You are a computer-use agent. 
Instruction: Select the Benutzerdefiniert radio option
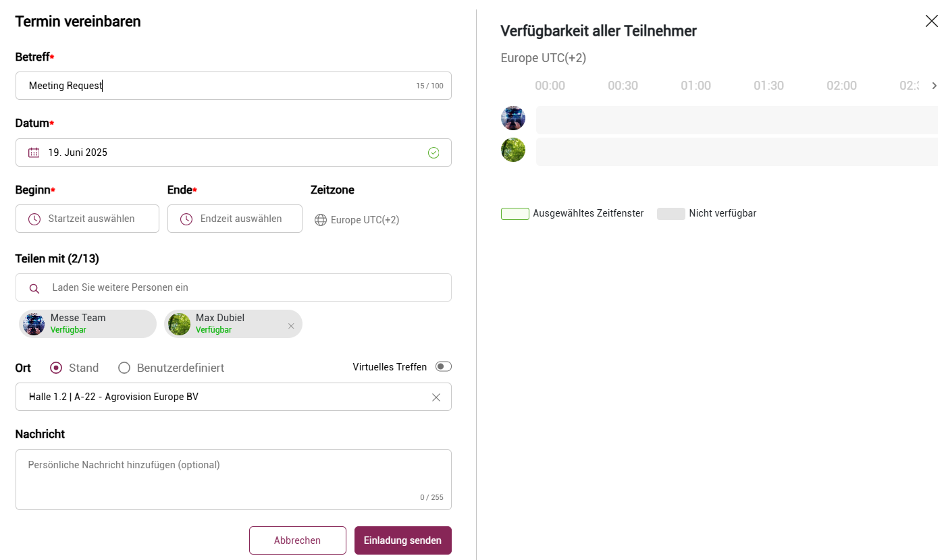[x=124, y=368]
